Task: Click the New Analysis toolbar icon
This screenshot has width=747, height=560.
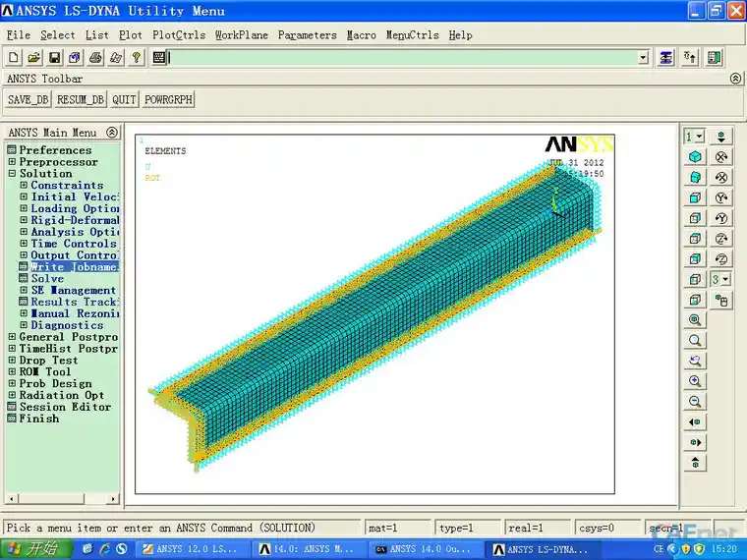Action: click(x=14, y=58)
